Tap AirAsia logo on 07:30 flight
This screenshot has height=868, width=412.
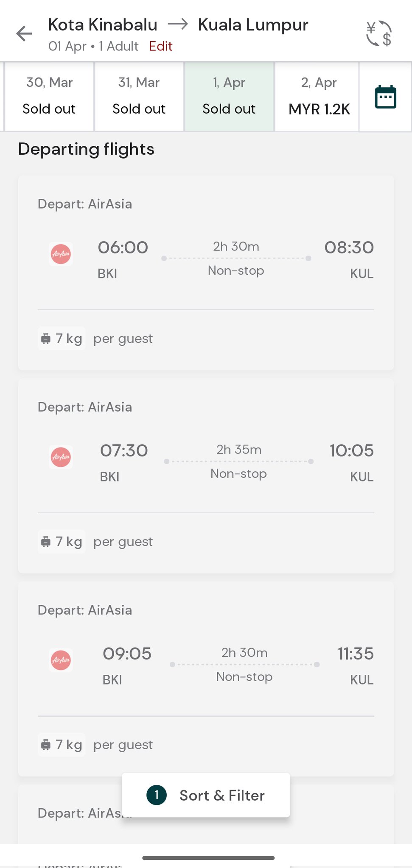tap(61, 457)
